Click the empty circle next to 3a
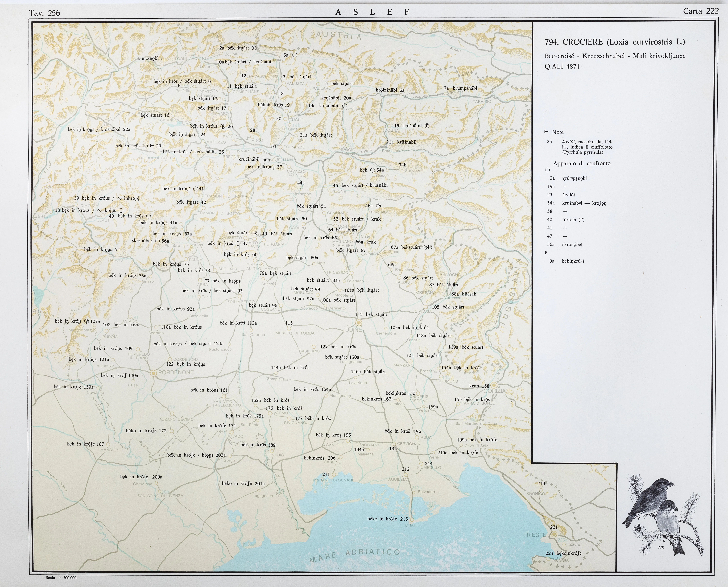The height and width of the screenshot is (587, 728). coord(294,55)
